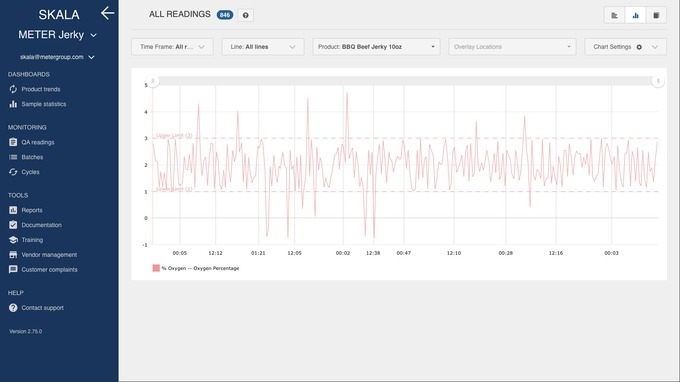Open help question mark next to All Readings

point(245,15)
